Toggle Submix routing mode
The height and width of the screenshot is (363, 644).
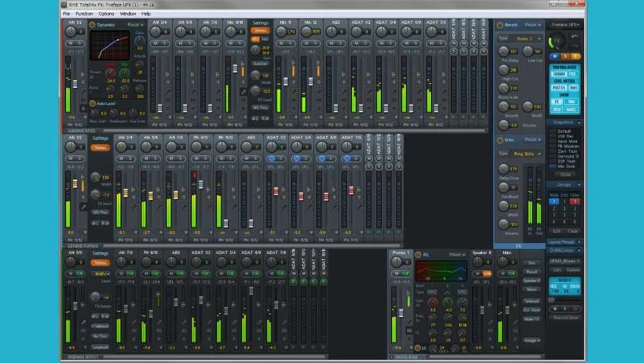coord(558,74)
